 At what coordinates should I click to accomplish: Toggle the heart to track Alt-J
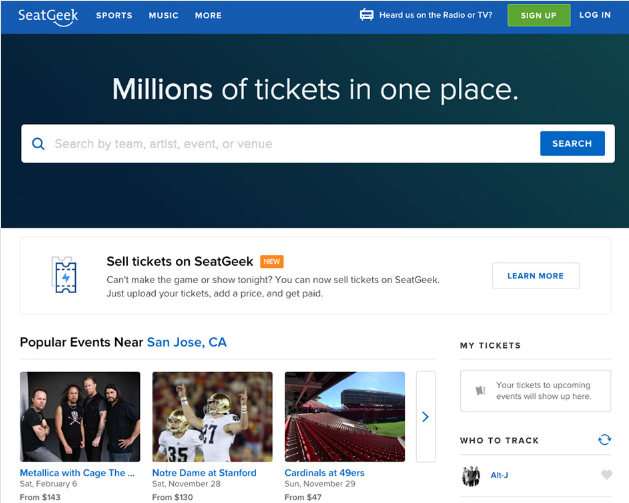(606, 475)
